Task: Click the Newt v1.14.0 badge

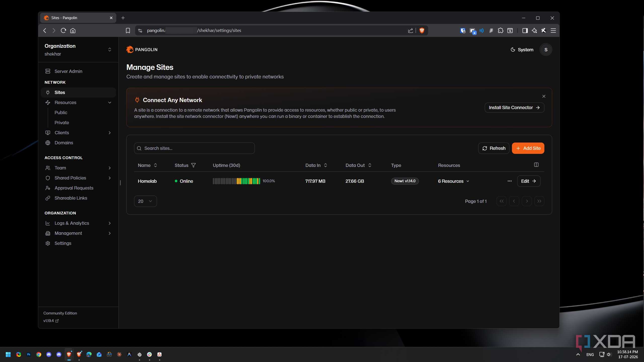Action: click(405, 181)
